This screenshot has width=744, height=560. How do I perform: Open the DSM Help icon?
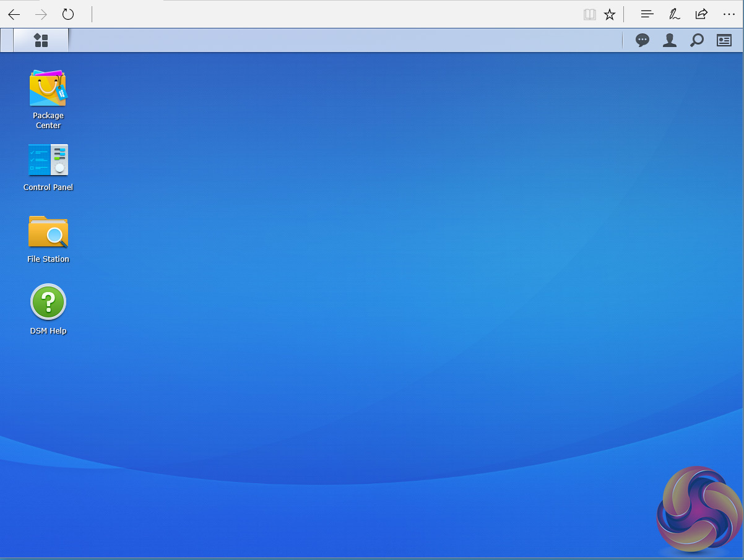48,302
